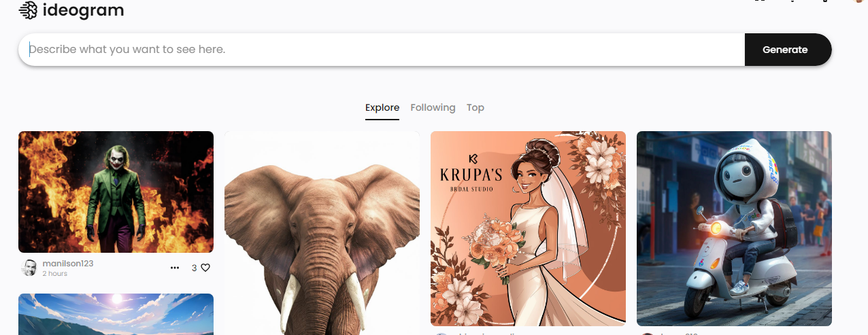Image resolution: width=868 pixels, height=335 pixels.
Task: Open the account avatar in top-right corner
Action: tap(859, 2)
